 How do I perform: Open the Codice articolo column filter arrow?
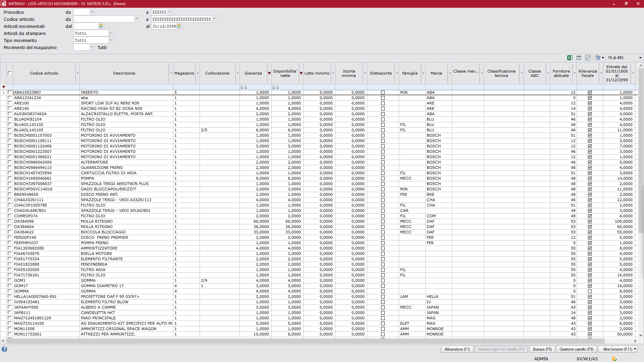77,73
